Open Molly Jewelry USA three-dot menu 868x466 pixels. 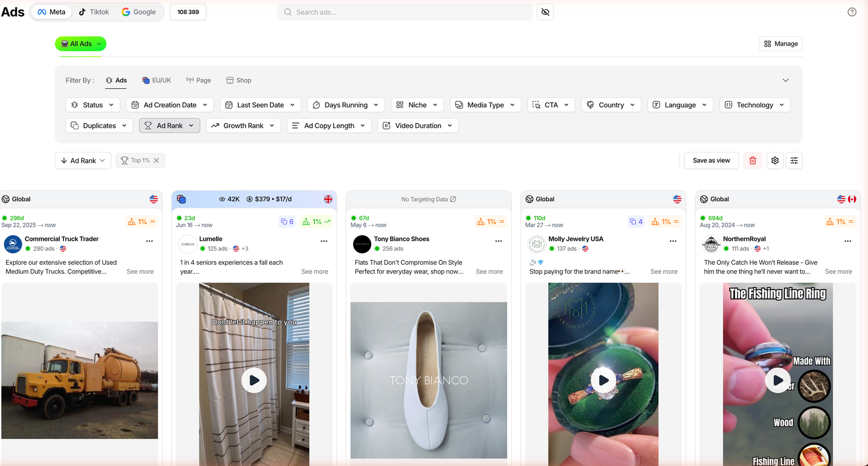(673, 241)
